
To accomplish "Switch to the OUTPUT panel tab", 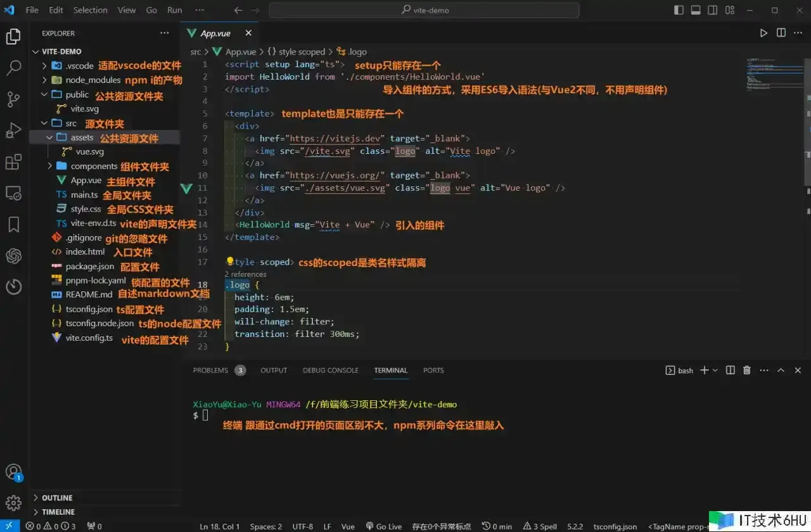I will 274,370.
